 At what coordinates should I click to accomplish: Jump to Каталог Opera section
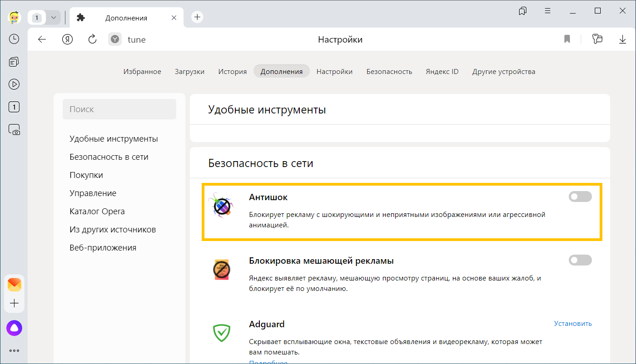[x=97, y=211]
